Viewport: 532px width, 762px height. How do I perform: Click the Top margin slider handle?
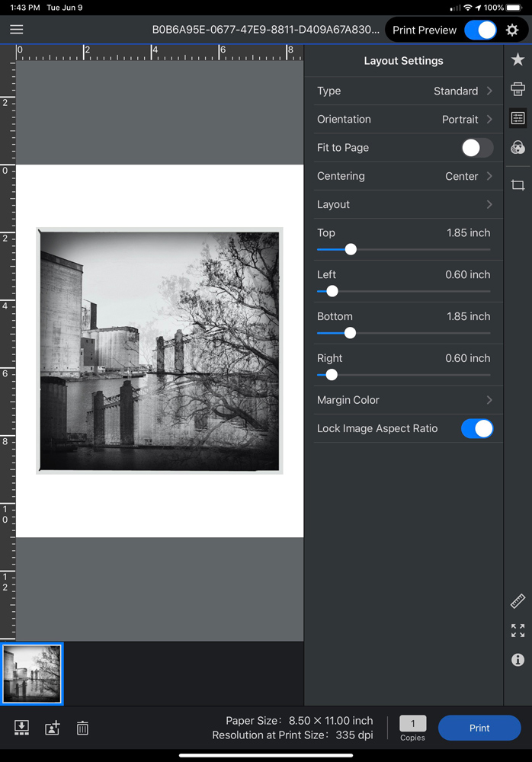pyautogui.click(x=351, y=249)
